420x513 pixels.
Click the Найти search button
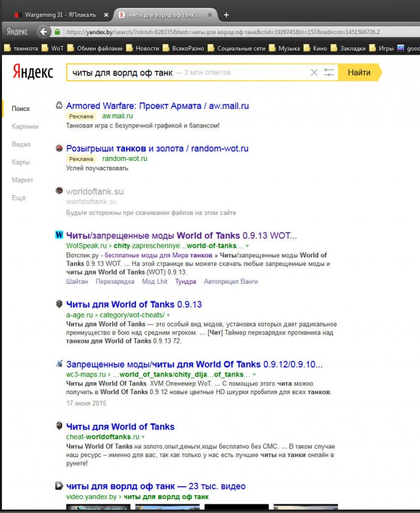point(359,72)
